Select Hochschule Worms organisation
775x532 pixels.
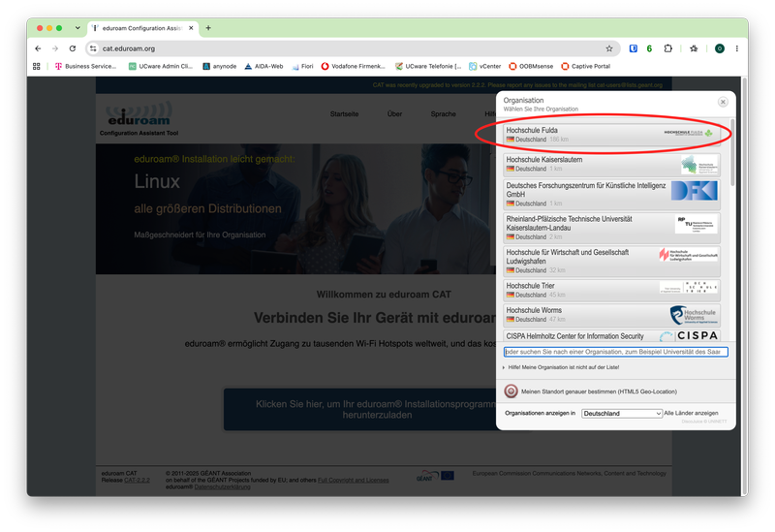[x=611, y=315]
